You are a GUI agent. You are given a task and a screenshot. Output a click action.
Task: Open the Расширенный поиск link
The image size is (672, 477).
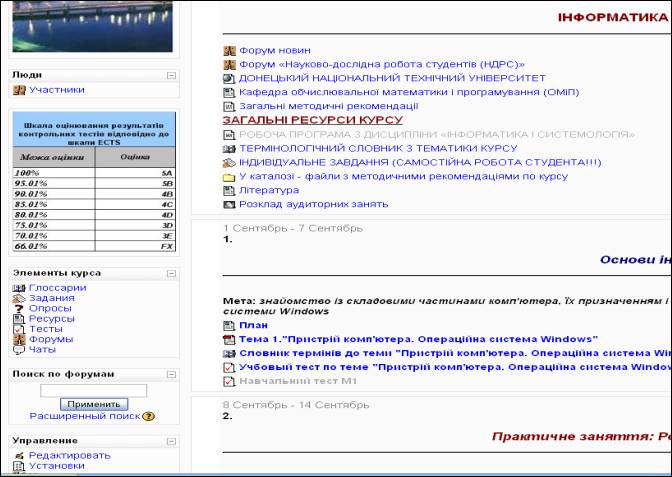tap(85, 416)
